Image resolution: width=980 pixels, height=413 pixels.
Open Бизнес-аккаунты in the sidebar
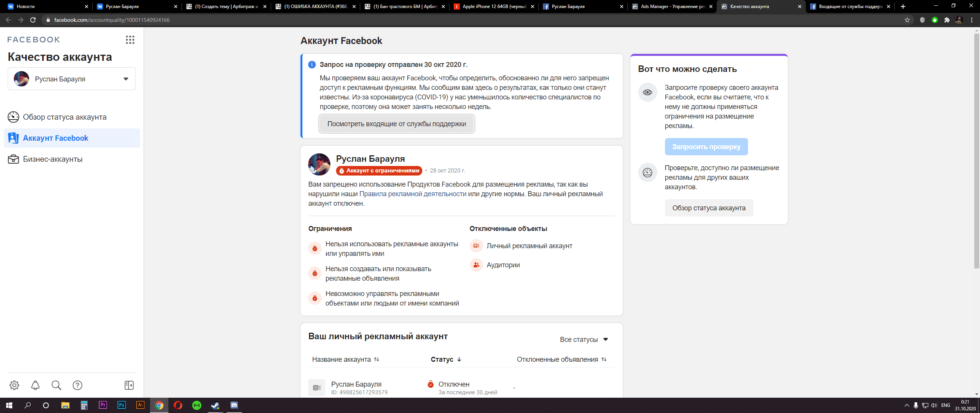pyautogui.click(x=72, y=159)
